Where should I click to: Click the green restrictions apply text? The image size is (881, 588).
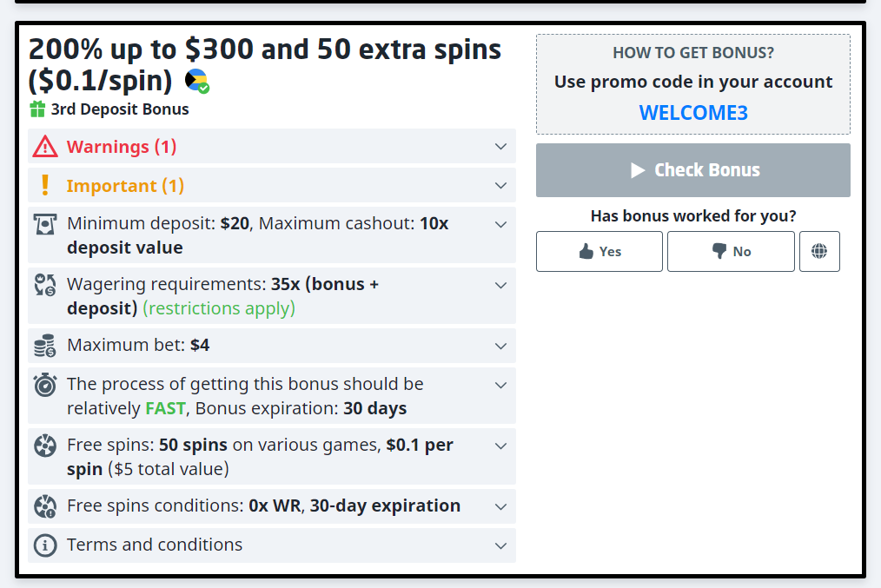[x=219, y=308]
